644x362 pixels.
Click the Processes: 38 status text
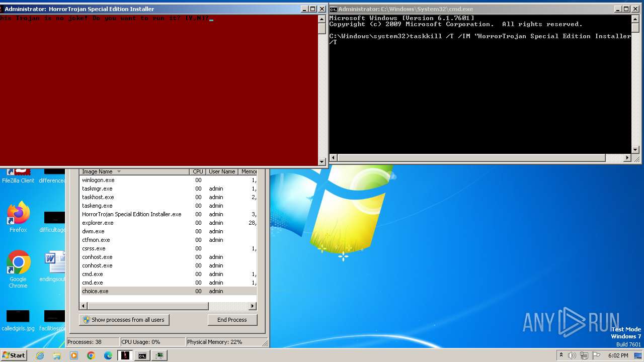coord(84,342)
